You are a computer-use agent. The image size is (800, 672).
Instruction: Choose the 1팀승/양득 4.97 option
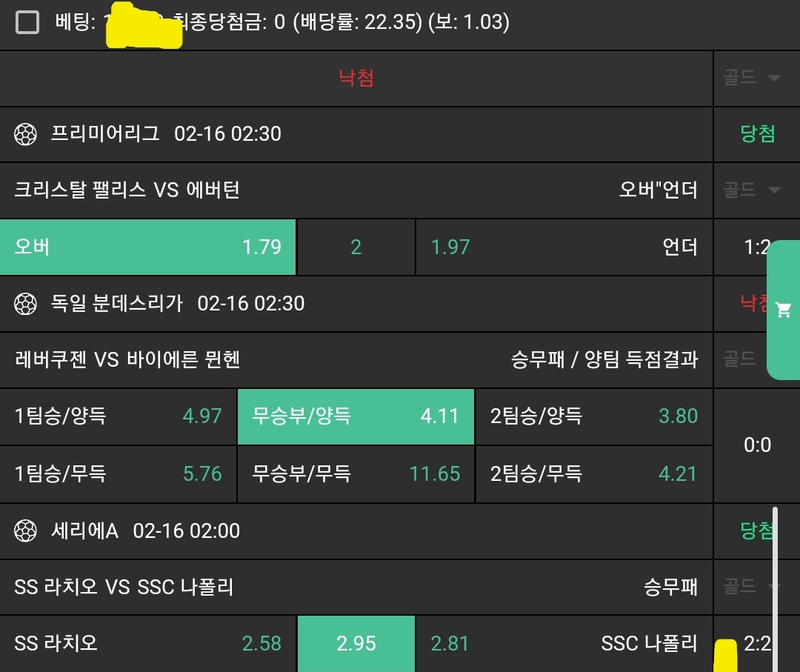pyautogui.click(x=119, y=416)
